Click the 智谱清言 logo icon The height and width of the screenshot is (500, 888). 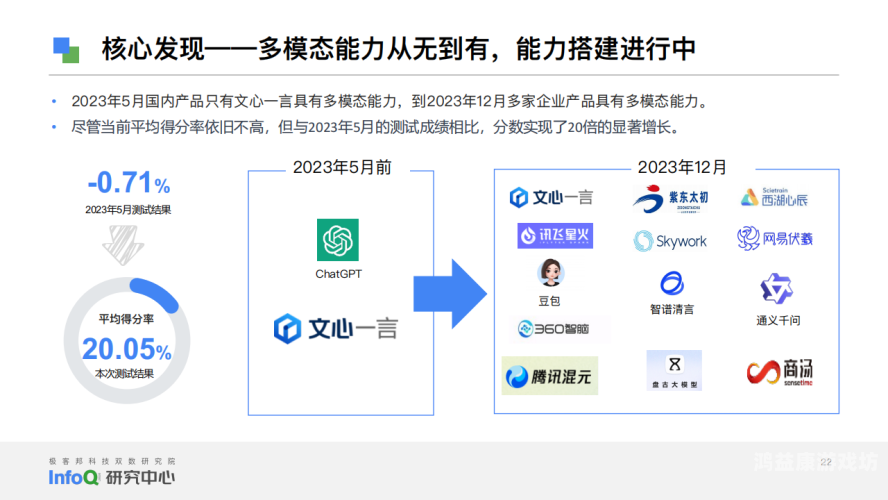coord(672,284)
